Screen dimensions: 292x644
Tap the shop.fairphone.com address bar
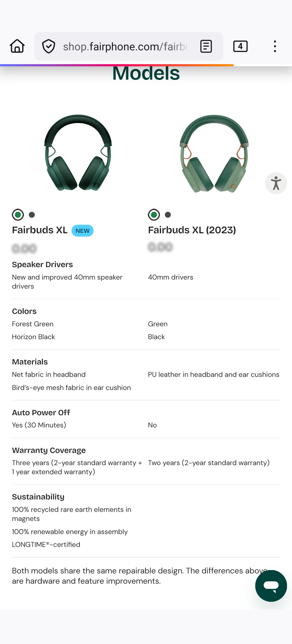pos(125,47)
